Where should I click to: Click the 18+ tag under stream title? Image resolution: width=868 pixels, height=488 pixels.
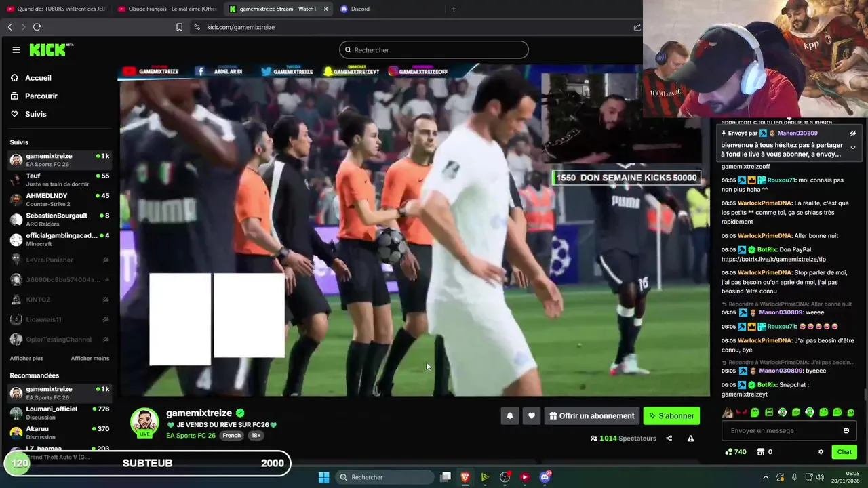(x=256, y=435)
